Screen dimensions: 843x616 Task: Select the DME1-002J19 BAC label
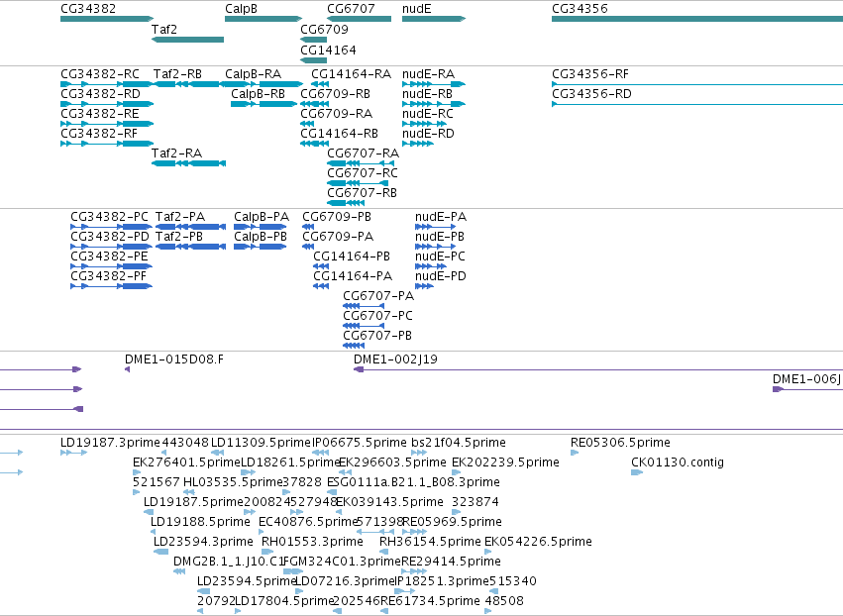[x=395, y=359]
